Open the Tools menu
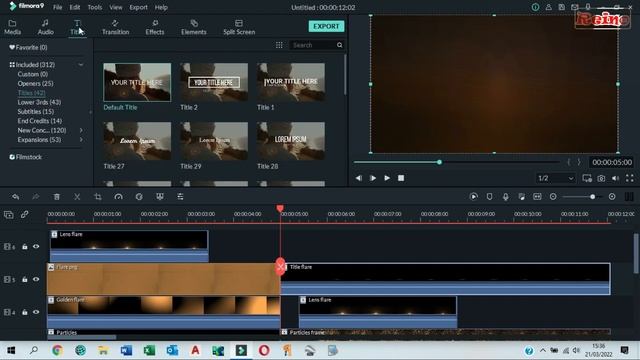 [95, 7]
